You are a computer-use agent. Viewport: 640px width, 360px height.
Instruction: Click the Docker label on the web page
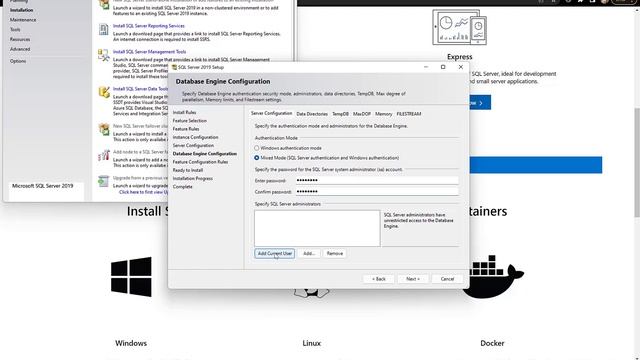492,343
